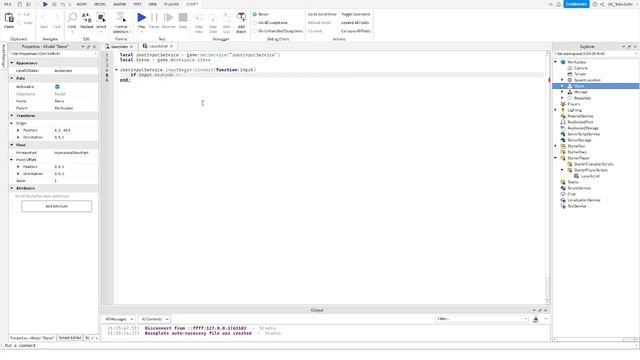640x360 pixels.
Task: Collapse the Transform properties section
Action: click(12, 116)
